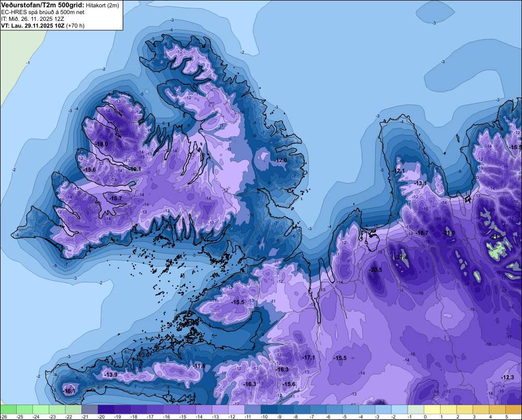Screen dimensions: 522x420
Task: Click the -16.1 temperature label
Action: [69, 391]
